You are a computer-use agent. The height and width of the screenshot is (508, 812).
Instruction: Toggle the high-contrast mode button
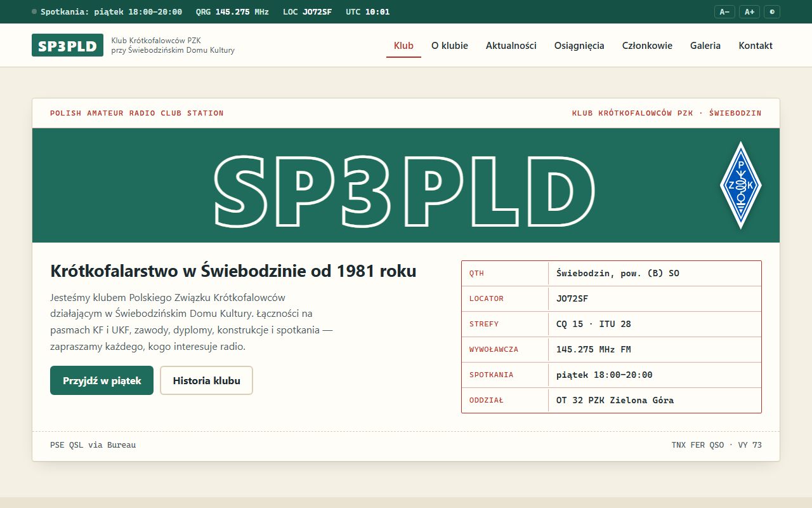click(772, 11)
